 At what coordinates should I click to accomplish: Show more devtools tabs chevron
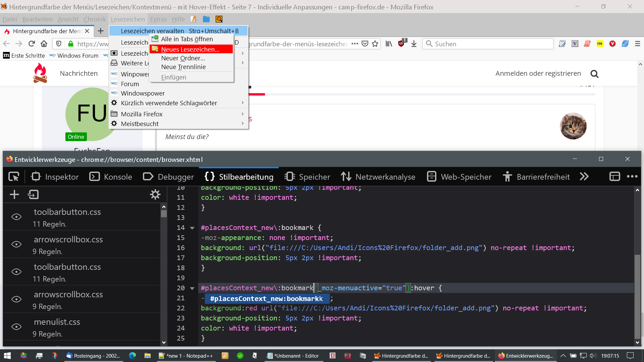click(x=584, y=177)
